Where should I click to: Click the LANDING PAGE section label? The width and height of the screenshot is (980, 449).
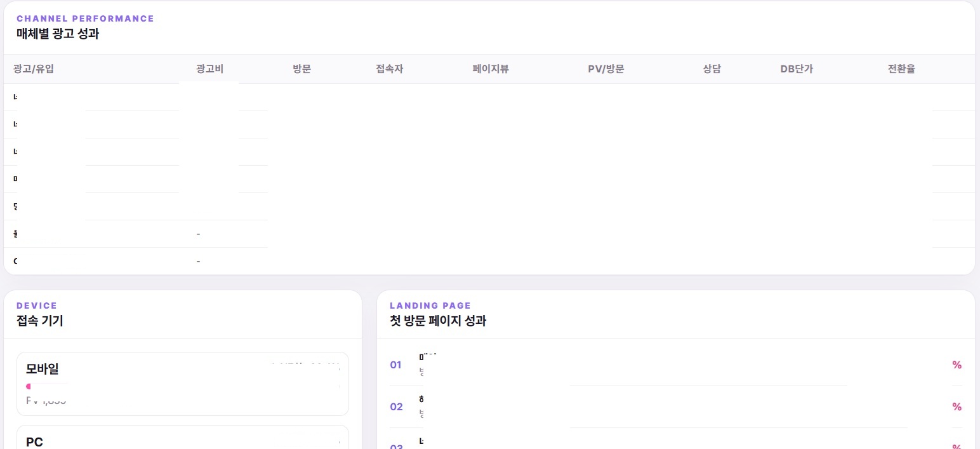pyautogui.click(x=430, y=305)
